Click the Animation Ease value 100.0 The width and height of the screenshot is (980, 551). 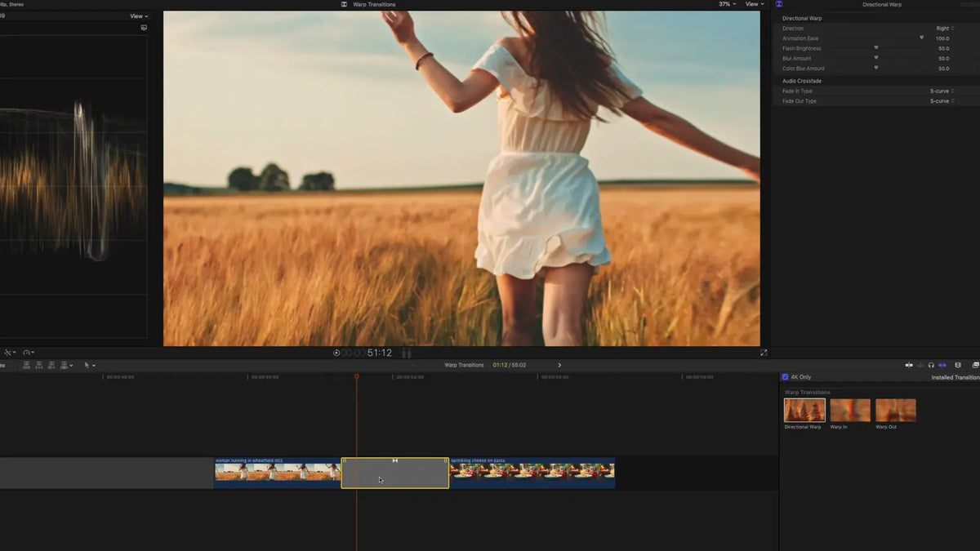coord(942,38)
